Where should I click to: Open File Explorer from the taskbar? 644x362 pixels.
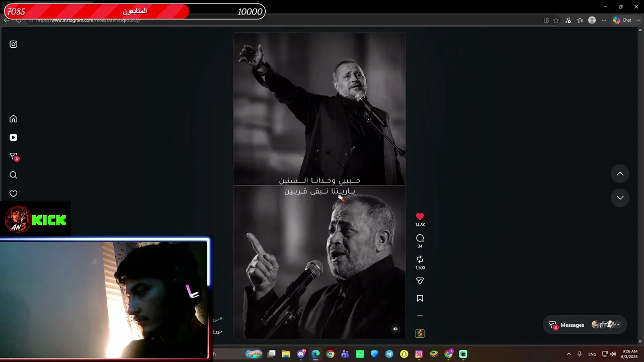click(x=286, y=354)
